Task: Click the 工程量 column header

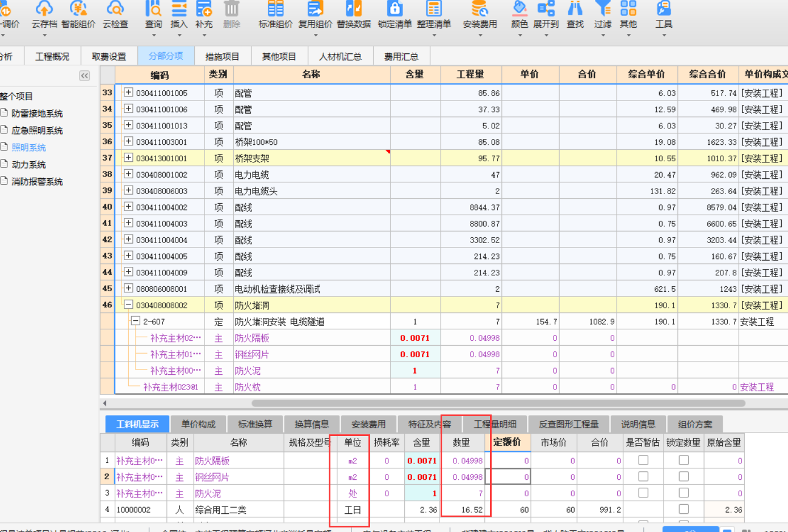Action: 471,74
